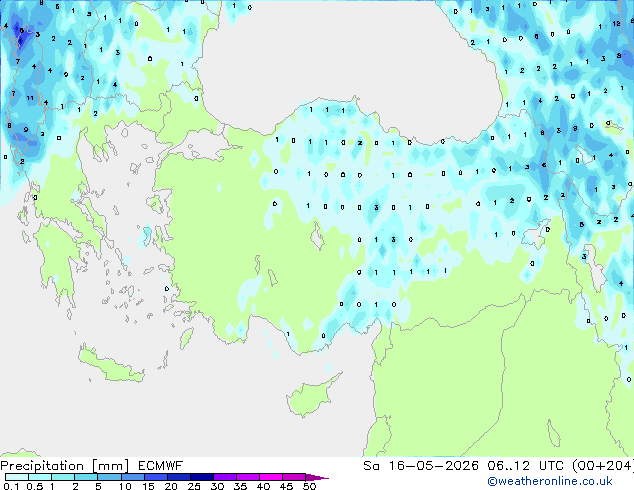Click the 45–50 mm legend color swatch
This screenshot has height=490, width=634.
pos(294,477)
